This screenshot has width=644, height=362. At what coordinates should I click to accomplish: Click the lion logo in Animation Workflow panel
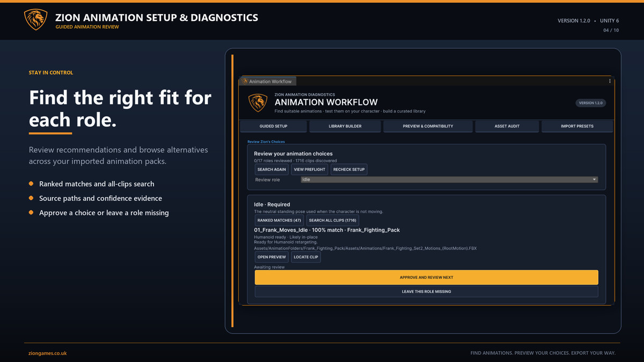258,103
